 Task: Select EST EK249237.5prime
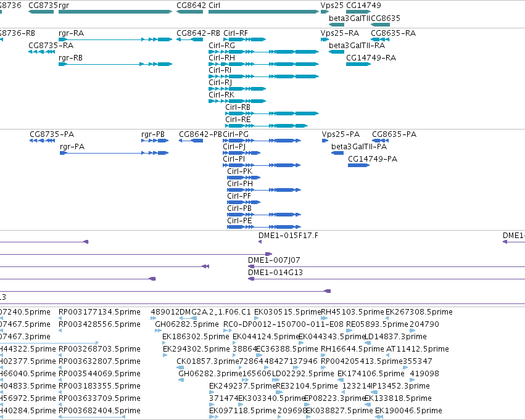tap(211, 392)
